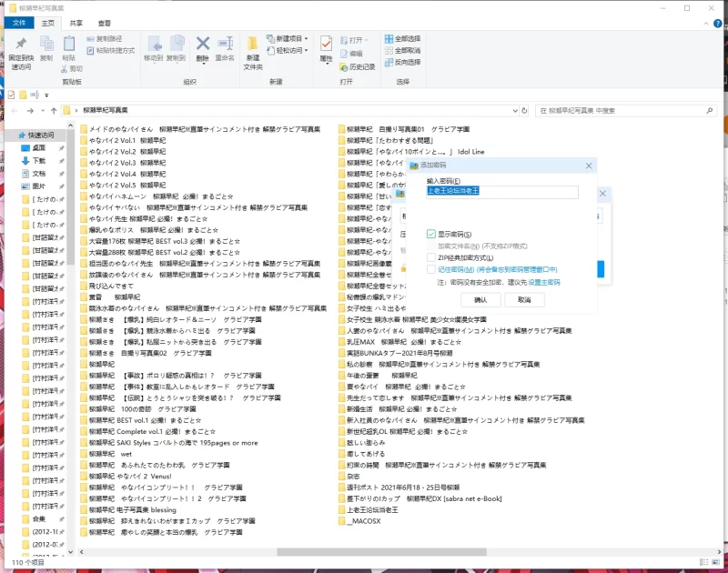Close the dialog behind the password dialog
This screenshot has height=573, width=728.
pyautogui.click(x=602, y=194)
